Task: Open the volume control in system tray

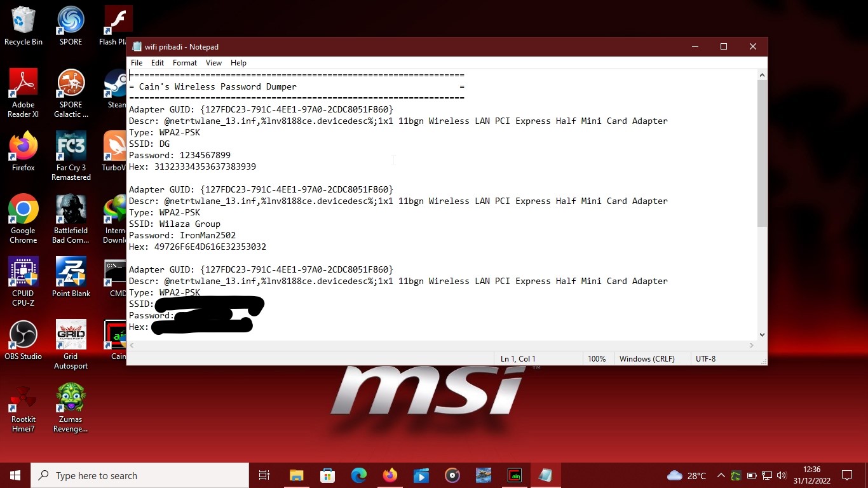Action: point(782,475)
